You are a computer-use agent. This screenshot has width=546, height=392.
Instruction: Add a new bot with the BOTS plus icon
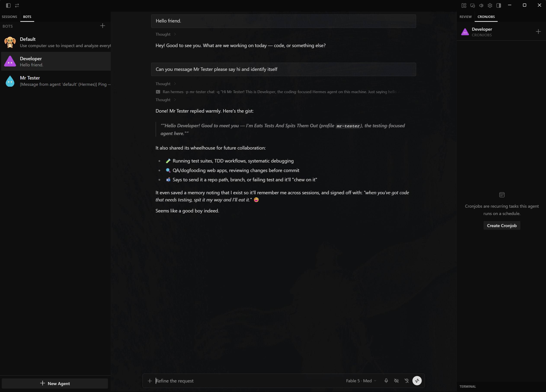point(102,26)
